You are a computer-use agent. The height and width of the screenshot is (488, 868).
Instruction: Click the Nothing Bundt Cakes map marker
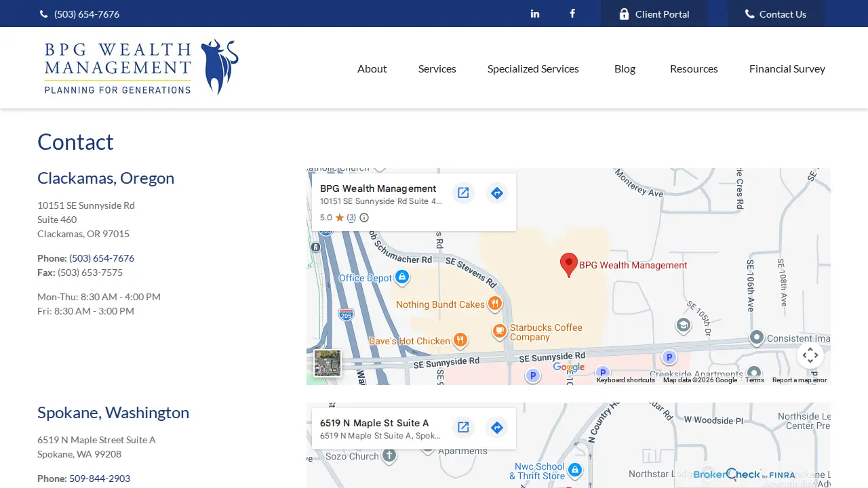495,304
